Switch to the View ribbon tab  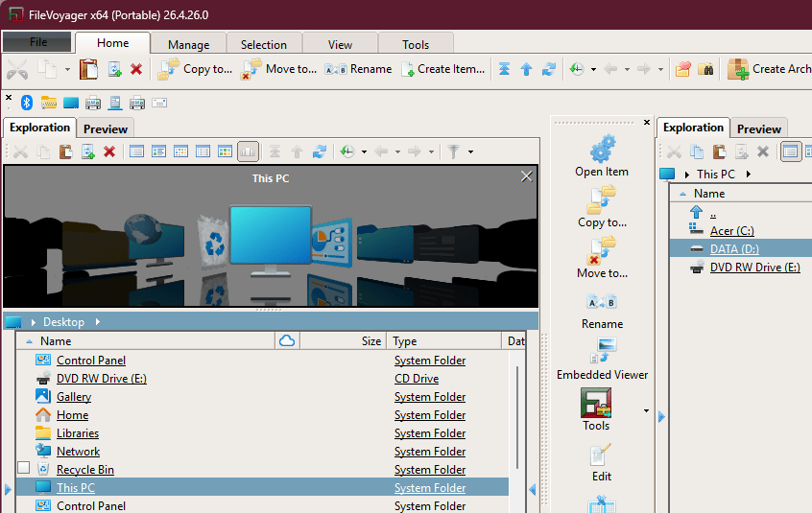tap(340, 44)
